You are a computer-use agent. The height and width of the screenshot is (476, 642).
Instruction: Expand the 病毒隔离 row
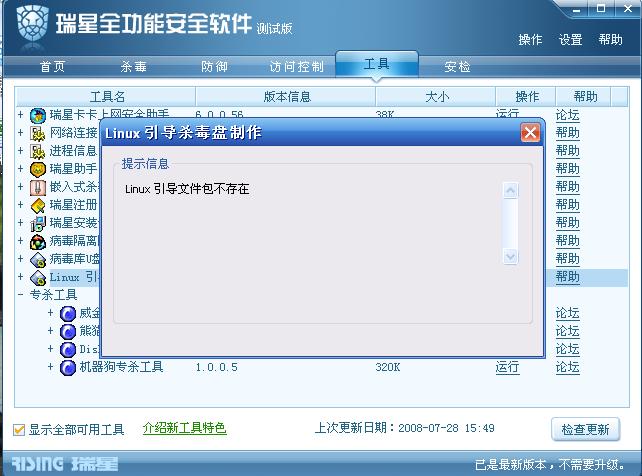tap(20, 240)
